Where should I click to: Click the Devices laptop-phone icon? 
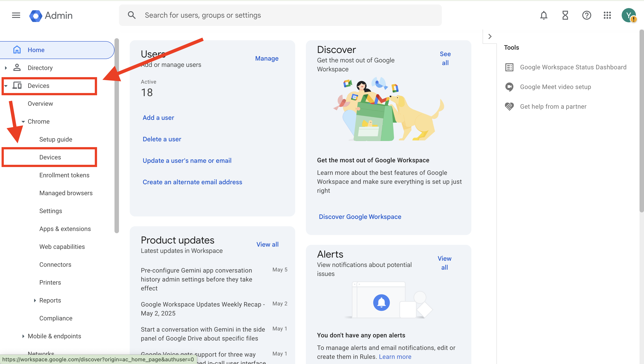17,85
